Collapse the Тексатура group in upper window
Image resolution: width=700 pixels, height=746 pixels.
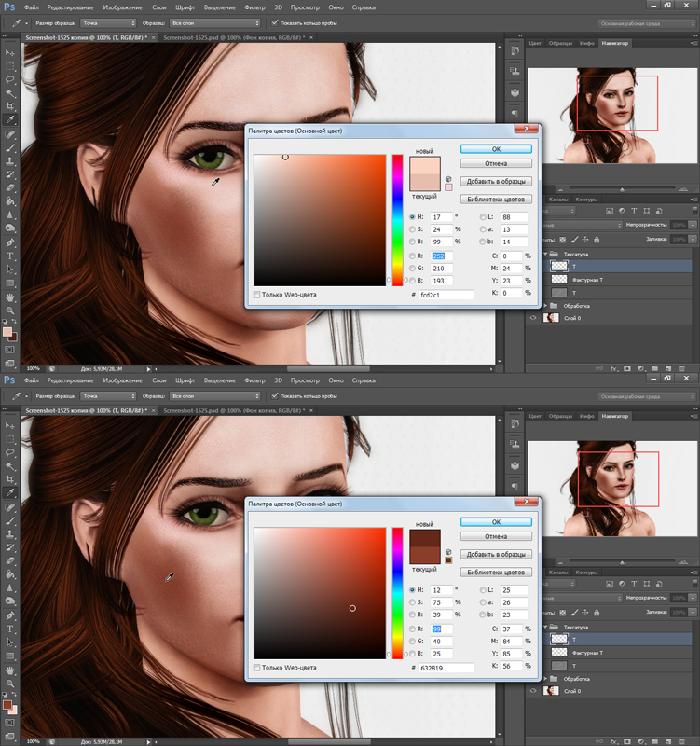tap(545, 254)
